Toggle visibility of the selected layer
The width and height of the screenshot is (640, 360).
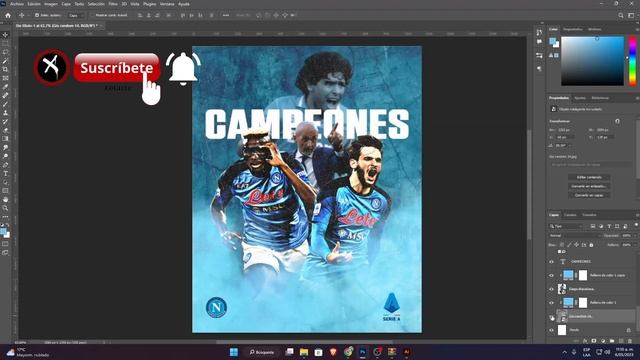[x=551, y=317]
